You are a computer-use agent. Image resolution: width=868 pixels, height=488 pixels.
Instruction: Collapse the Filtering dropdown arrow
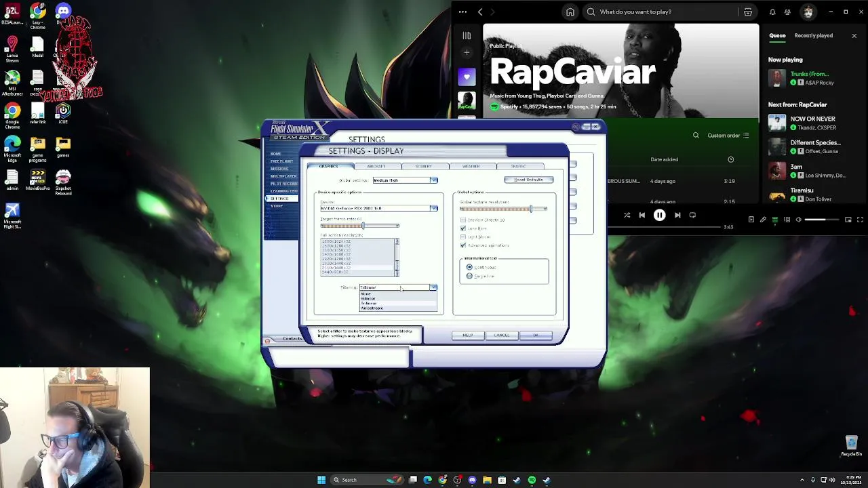coord(433,287)
